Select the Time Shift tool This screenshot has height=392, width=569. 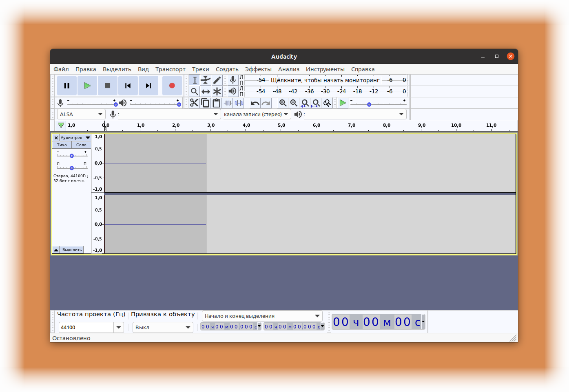tap(206, 91)
